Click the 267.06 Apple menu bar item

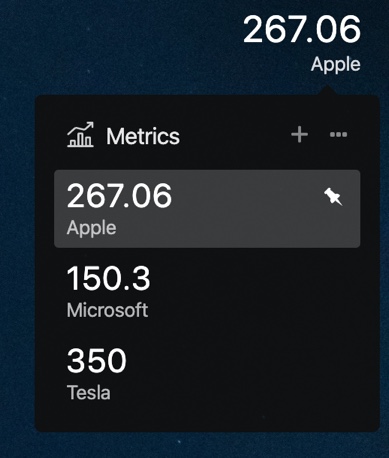tap(302, 43)
